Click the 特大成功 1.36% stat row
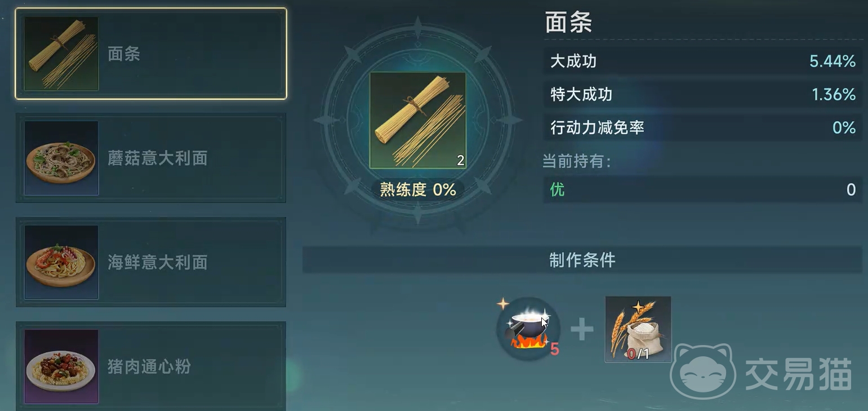The width and height of the screenshot is (868, 411). click(x=703, y=94)
